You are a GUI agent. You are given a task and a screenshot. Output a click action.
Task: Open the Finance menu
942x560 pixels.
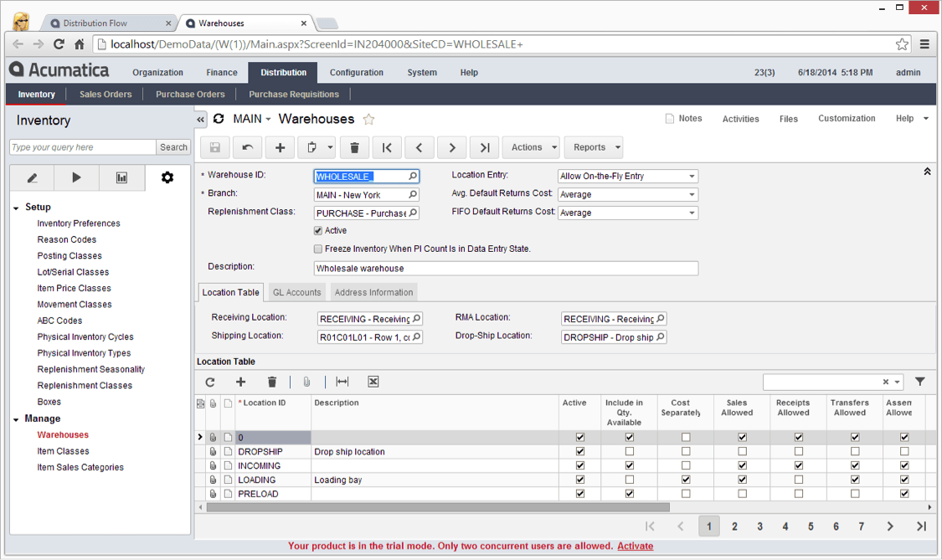click(x=222, y=73)
